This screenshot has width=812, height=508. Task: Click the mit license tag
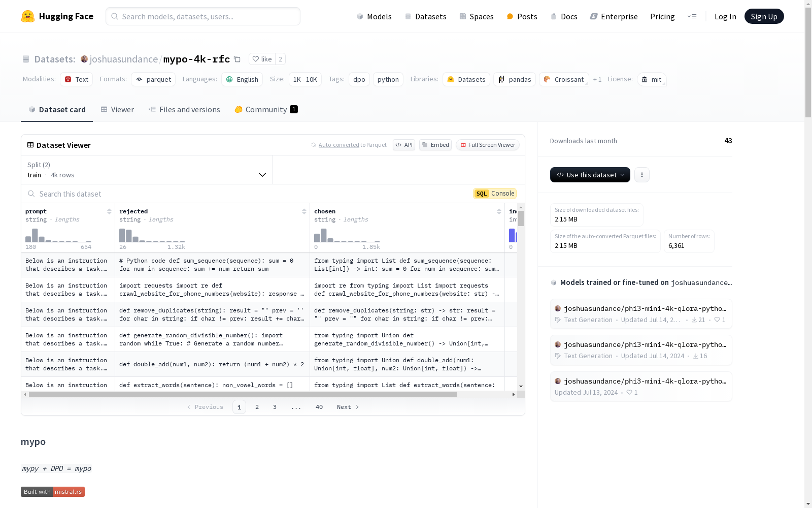[x=652, y=79]
